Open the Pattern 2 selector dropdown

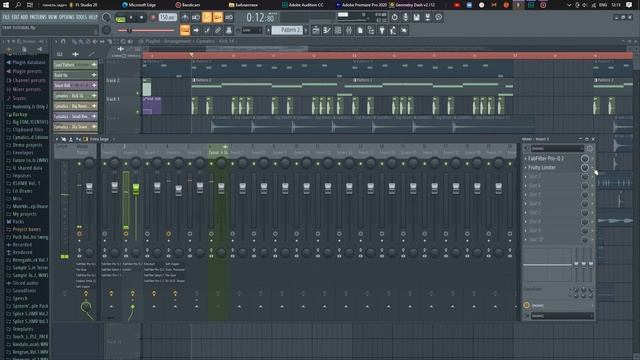(x=287, y=30)
